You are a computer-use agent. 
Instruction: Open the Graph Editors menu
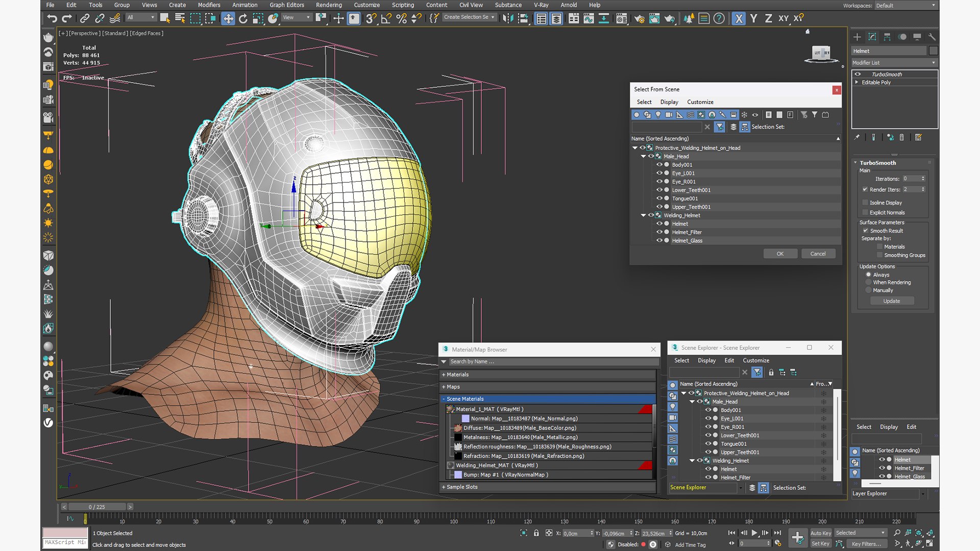pyautogui.click(x=287, y=5)
